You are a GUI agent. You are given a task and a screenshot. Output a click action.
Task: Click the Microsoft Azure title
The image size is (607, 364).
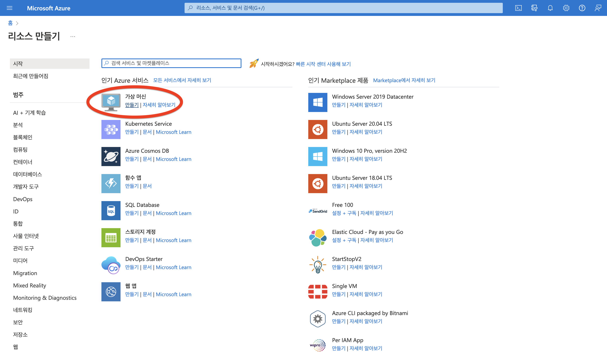49,8
